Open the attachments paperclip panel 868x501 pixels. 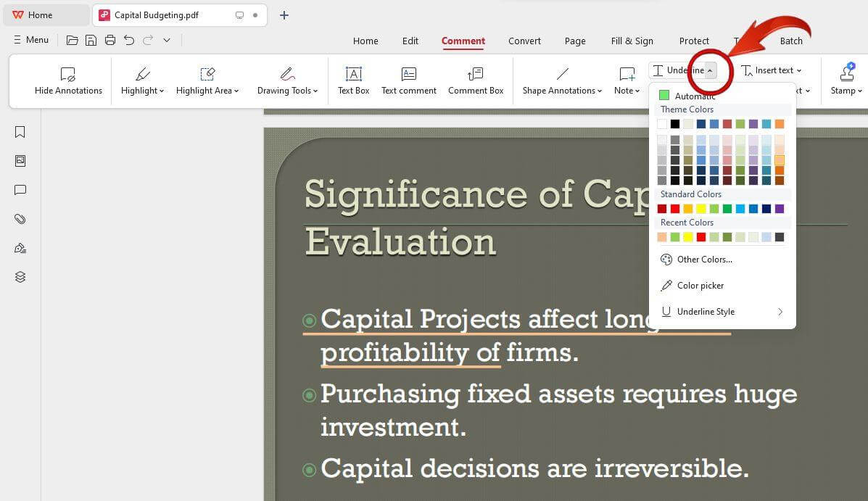[20, 219]
